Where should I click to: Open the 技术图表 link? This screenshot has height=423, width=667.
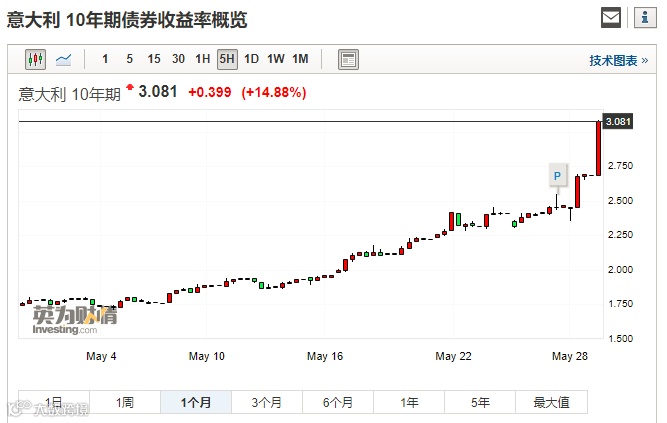618,60
